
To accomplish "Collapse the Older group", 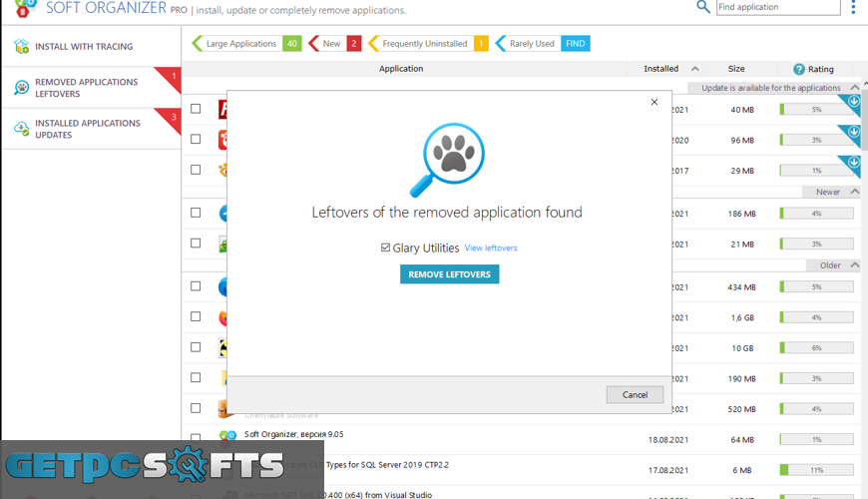I will (x=855, y=265).
